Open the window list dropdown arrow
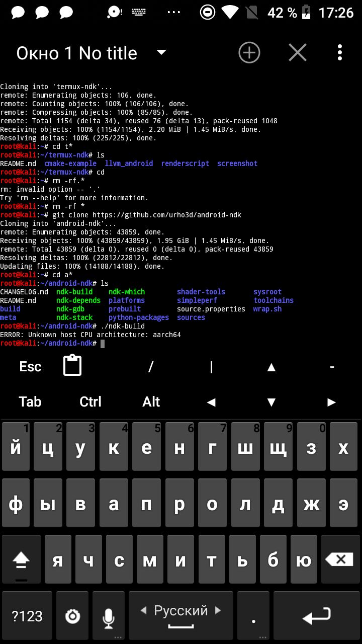 pyautogui.click(x=161, y=52)
